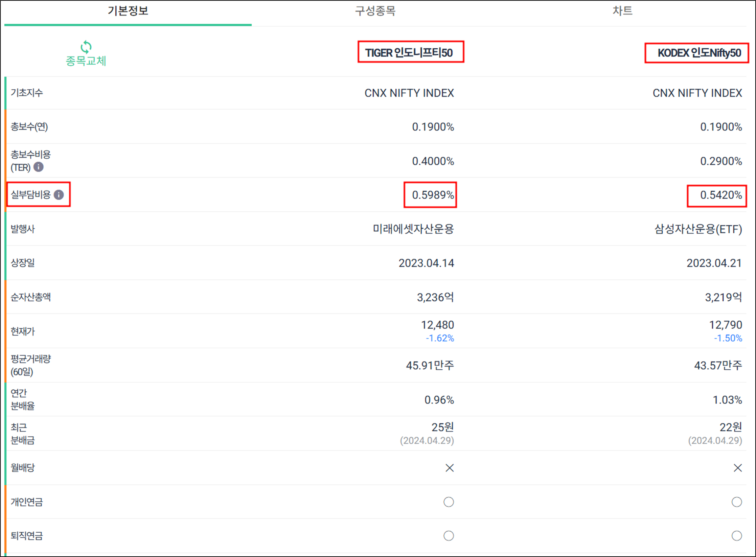Viewport: 756px width, 557px height.
Task: Click the TER value 0.2900%
Action: 721,161
